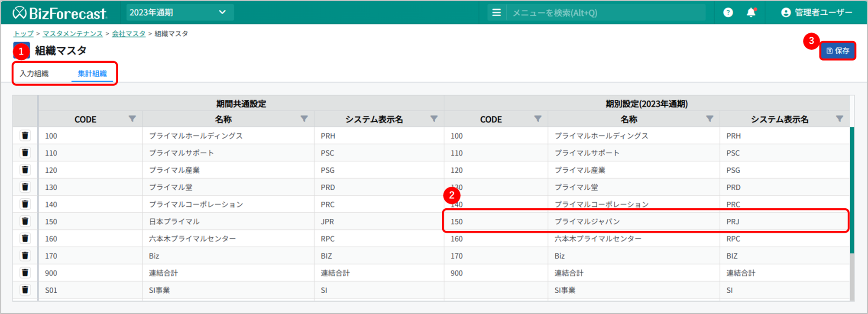Screen dimensions: 868x314
Task: Click the hamburger menu icon
Action: coord(496,13)
